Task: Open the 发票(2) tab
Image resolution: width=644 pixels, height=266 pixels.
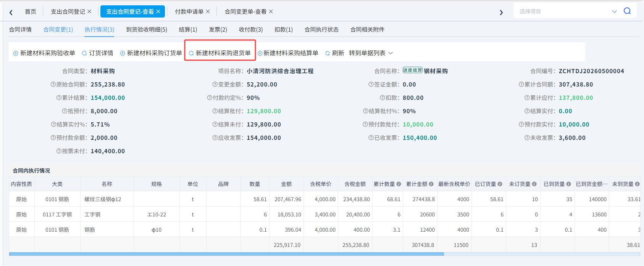Action: click(218, 29)
